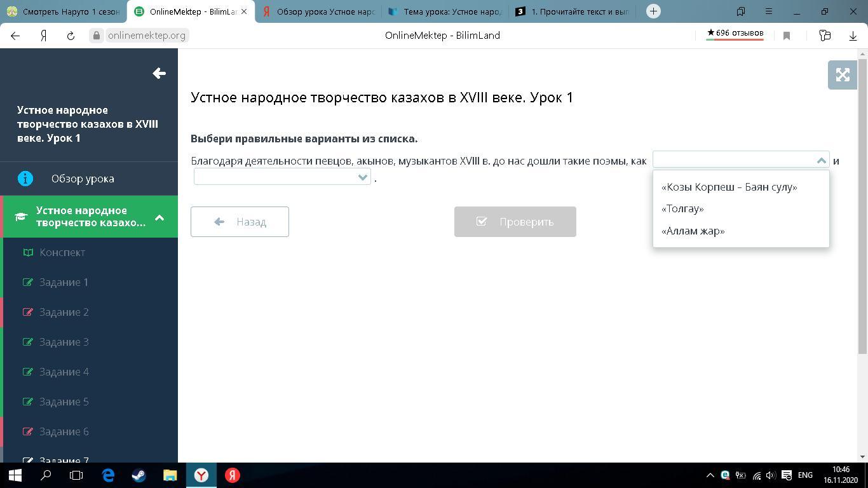Click the edit icon beside Задание 5
868x488 pixels.
pos(28,402)
